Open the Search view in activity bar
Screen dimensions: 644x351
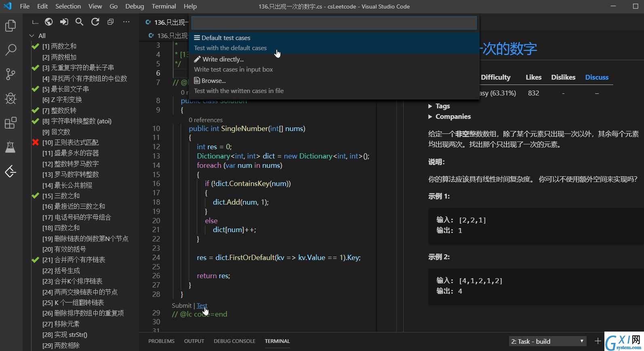point(11,50)
